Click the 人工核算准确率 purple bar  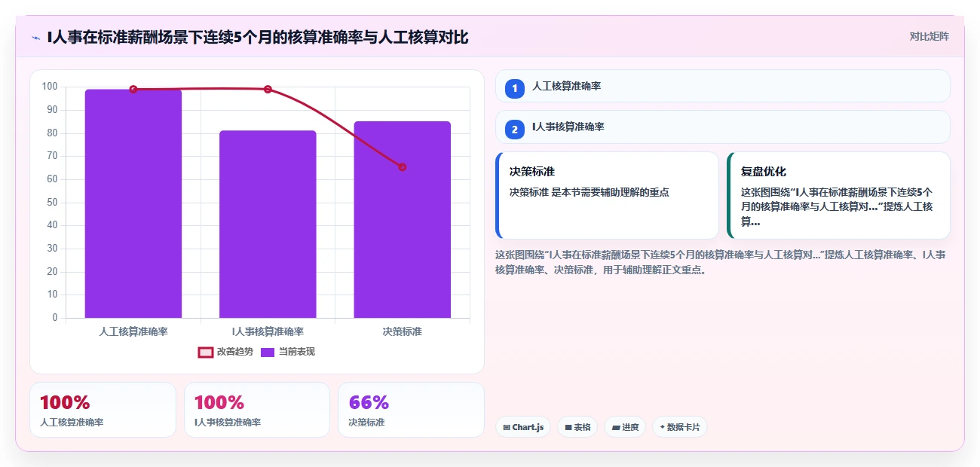click(x=133, y=203)
